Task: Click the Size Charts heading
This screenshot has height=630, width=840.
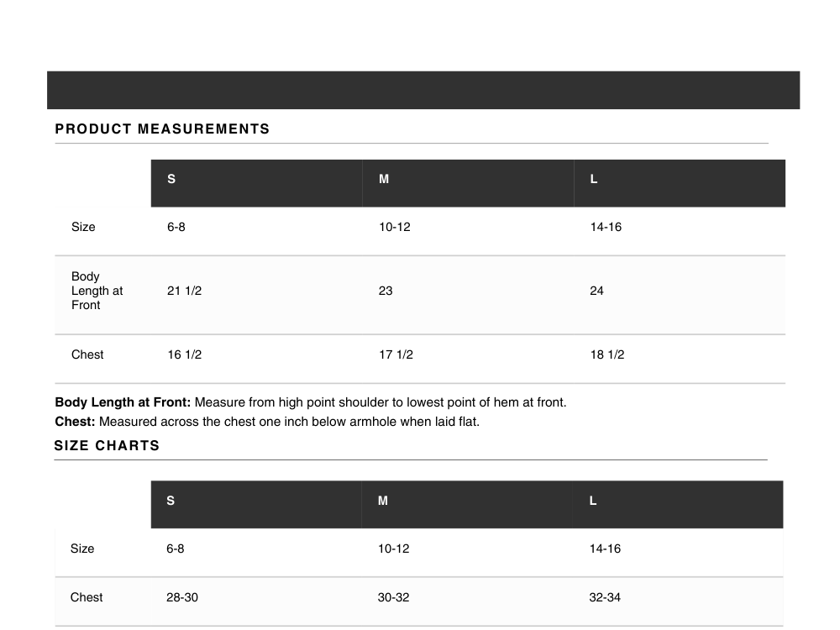Action: 107,446
